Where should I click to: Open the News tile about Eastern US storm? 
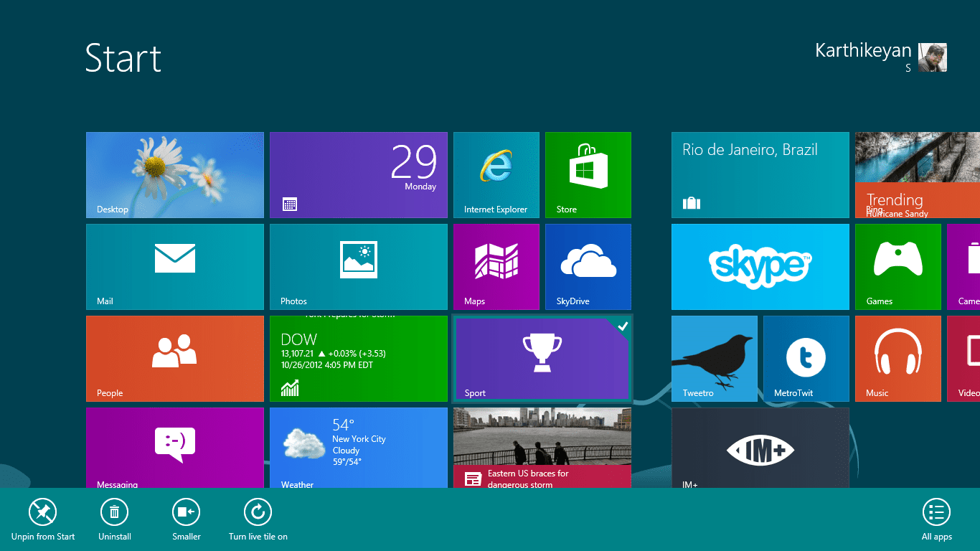click(542, 448)
